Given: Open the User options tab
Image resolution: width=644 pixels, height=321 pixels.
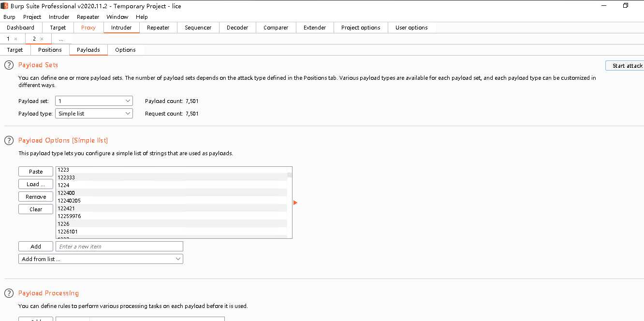Looking at the screenshot, I should (411, 28).
